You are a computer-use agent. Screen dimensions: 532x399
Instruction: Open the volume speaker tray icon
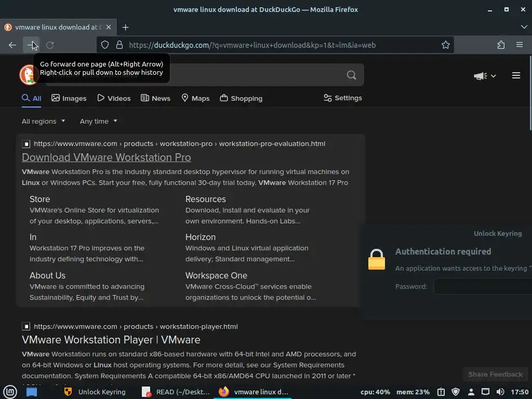tap(500, 392)
